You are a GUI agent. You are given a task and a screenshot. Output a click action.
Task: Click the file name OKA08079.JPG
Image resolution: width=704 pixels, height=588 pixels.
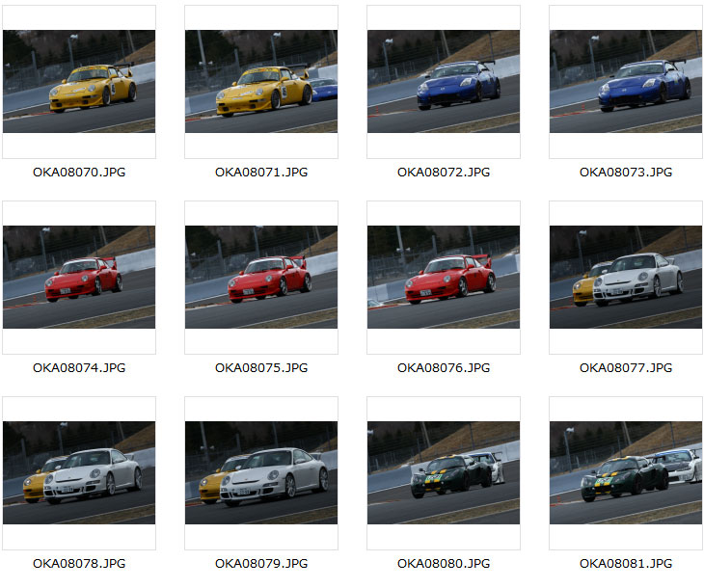[x=261, y=563]
